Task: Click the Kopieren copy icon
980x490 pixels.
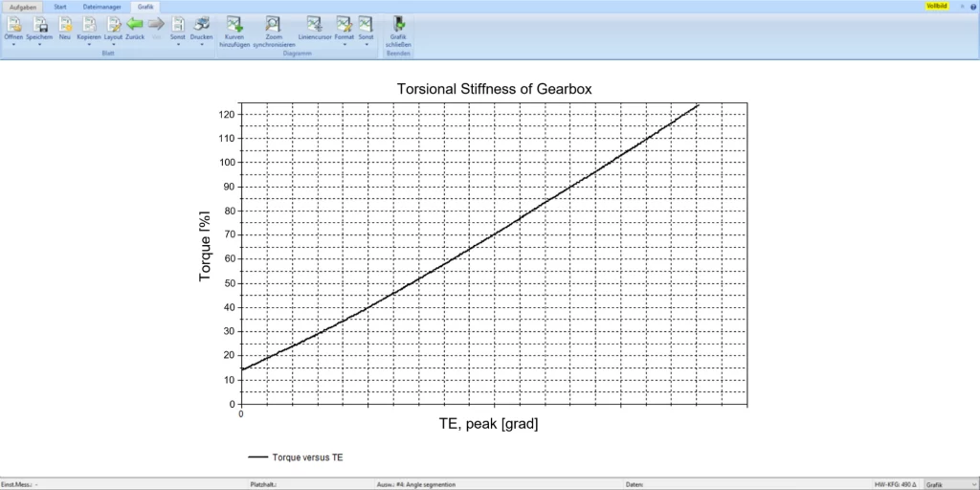Action: 89,24
